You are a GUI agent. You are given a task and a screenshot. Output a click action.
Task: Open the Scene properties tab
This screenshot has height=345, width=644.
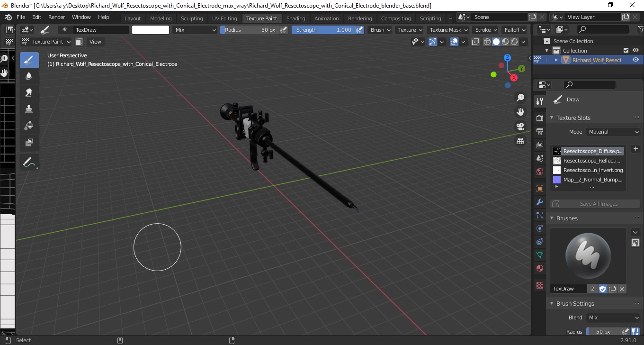tap(539, 158)
